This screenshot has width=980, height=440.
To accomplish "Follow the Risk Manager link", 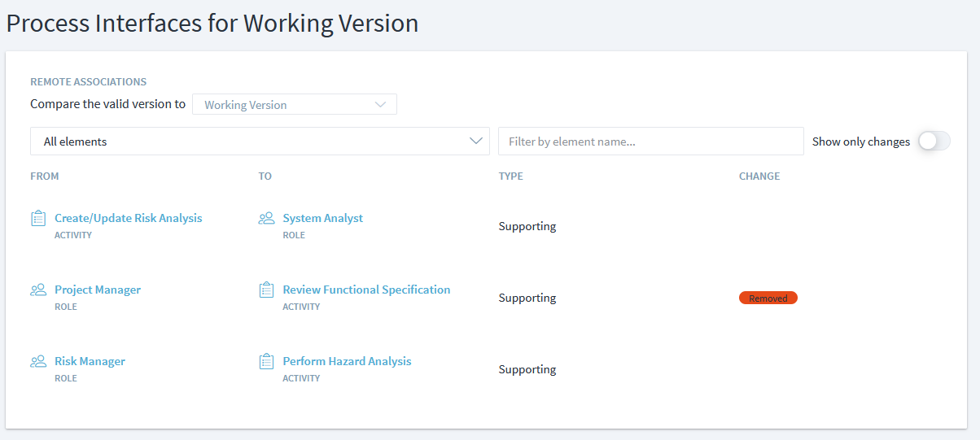I will tap(90, 361).
